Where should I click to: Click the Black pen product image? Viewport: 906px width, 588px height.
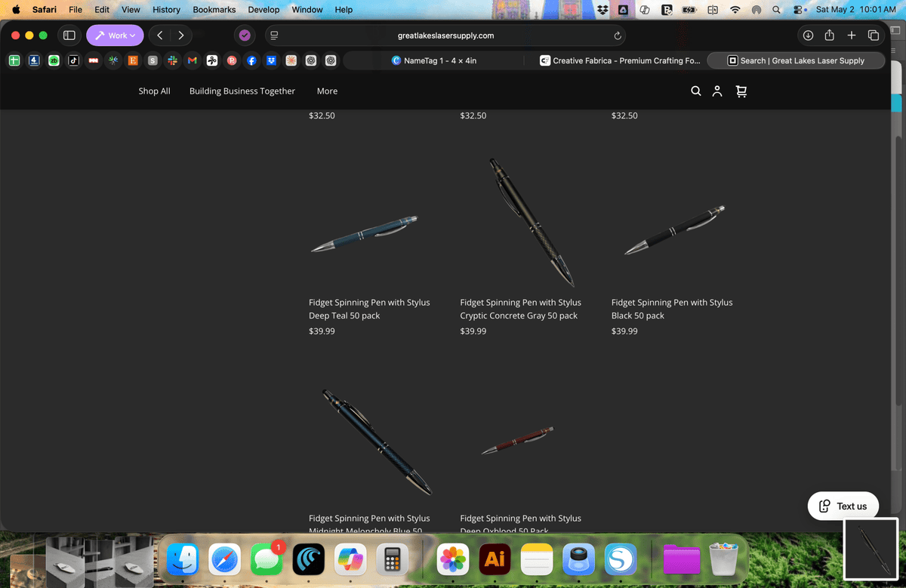pyautogui.click(x=675, y=231)
